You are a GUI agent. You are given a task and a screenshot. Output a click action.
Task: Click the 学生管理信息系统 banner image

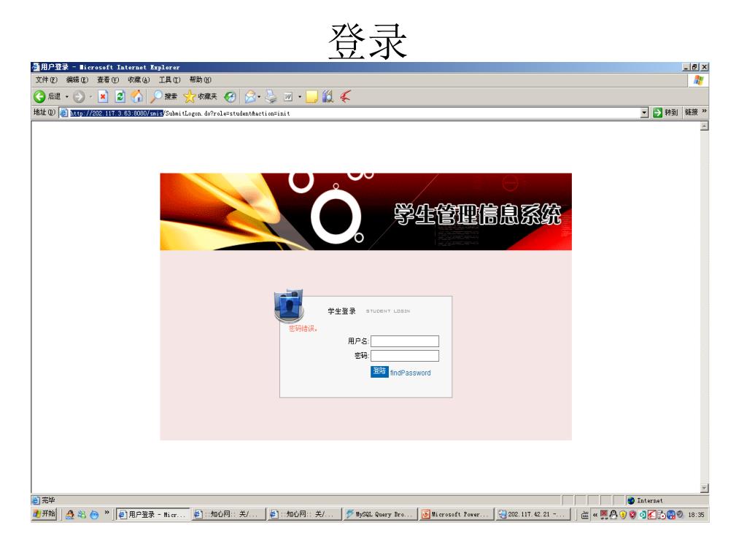tap(366, 211)
